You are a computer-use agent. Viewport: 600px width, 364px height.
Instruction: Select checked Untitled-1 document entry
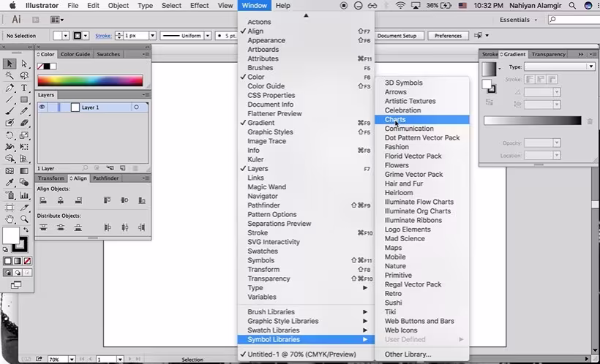pos(306,354)
